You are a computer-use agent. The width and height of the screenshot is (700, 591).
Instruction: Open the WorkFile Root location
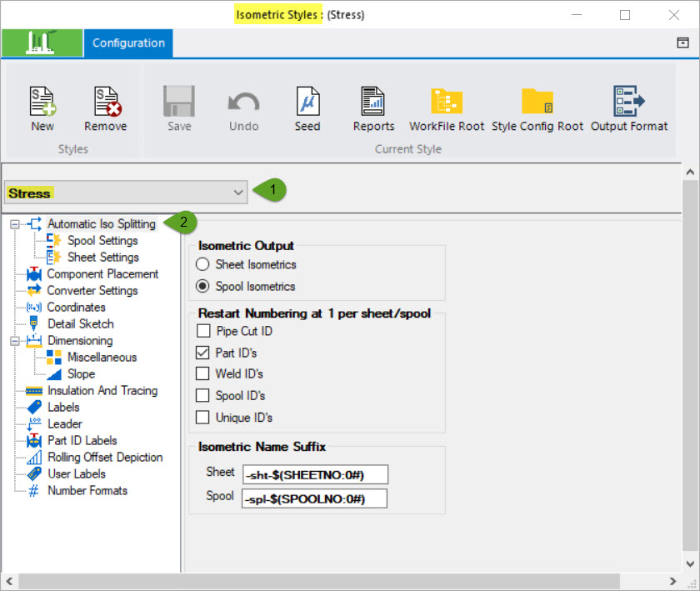tap(447, 108)
